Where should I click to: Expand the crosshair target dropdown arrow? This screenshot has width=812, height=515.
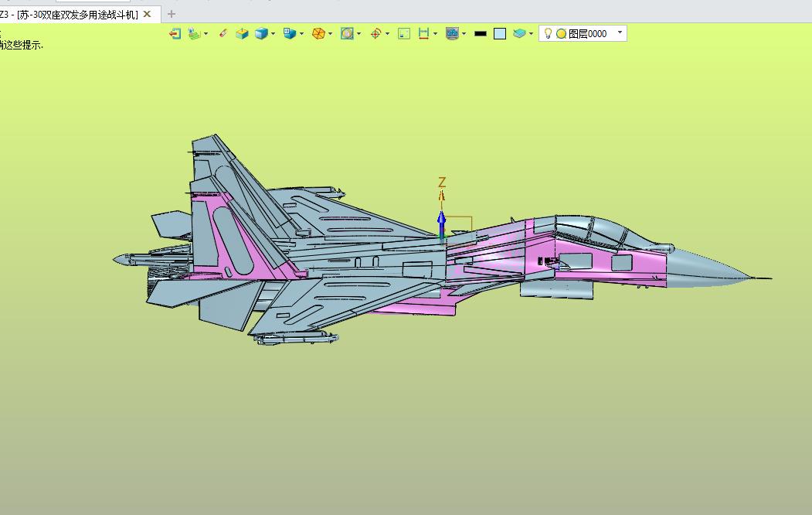coord(387,34)
